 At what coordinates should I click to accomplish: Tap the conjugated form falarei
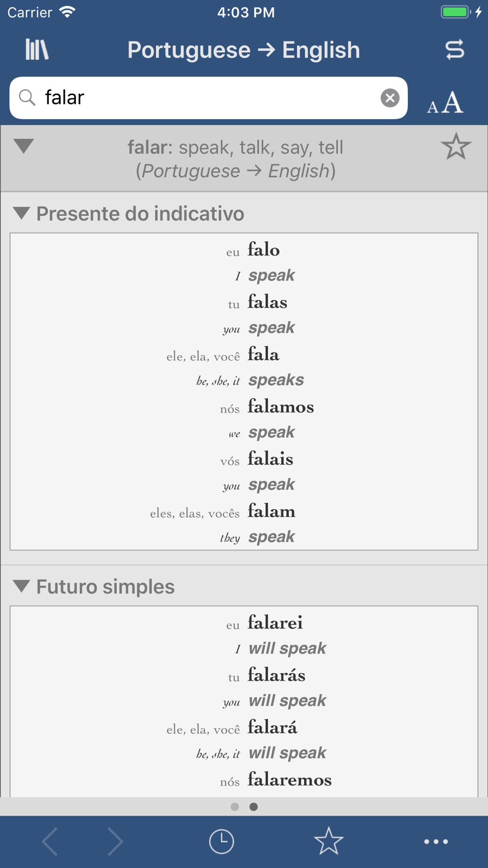(x=275, y=622)
